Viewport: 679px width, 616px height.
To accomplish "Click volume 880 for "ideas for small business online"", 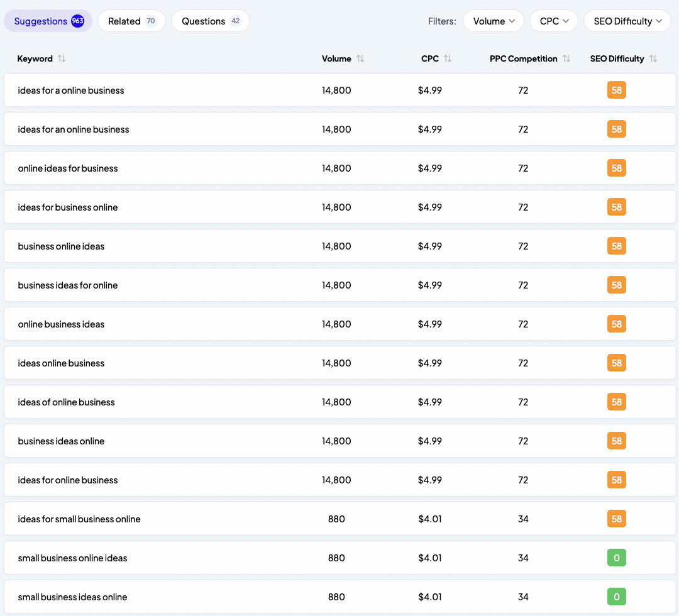I will tap(336, 519).
